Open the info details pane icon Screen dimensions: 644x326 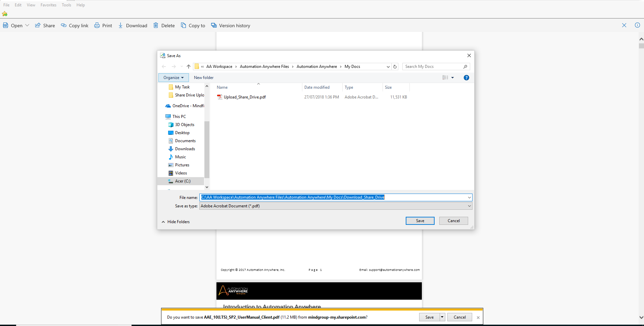pyautogui.click(x=637, y=25)
